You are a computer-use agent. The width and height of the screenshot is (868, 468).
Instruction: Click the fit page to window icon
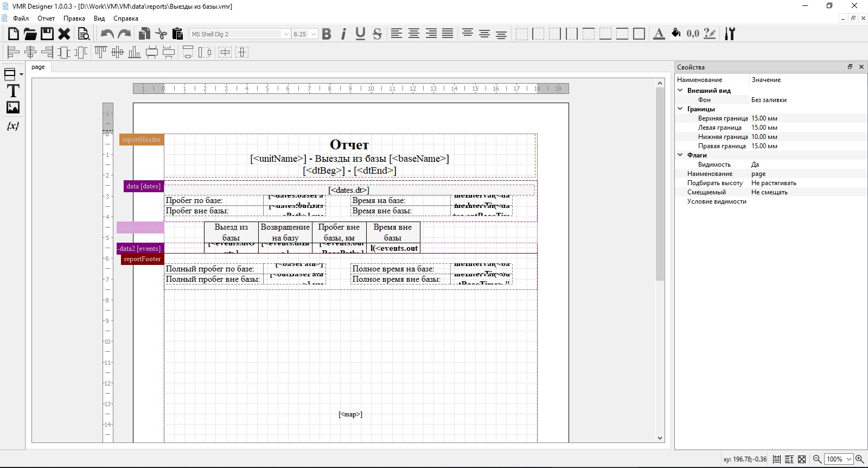click(802, 459)
